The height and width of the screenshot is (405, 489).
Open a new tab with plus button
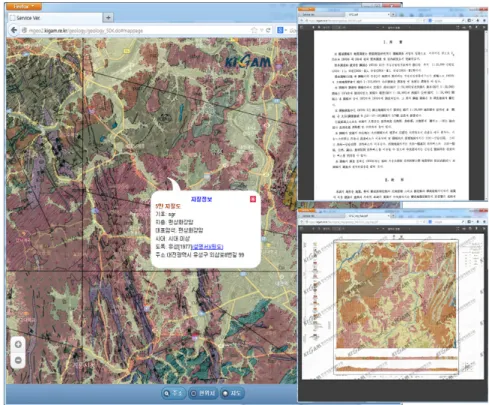point(108,17)
